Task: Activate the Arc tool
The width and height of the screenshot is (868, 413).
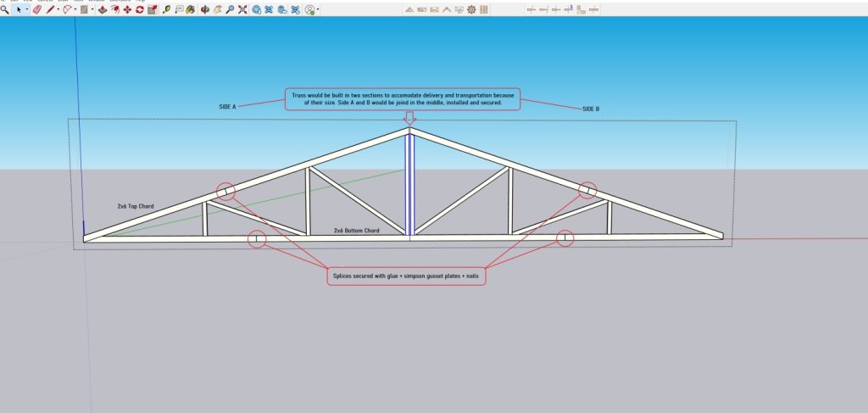Action: [x=67, y=9]
